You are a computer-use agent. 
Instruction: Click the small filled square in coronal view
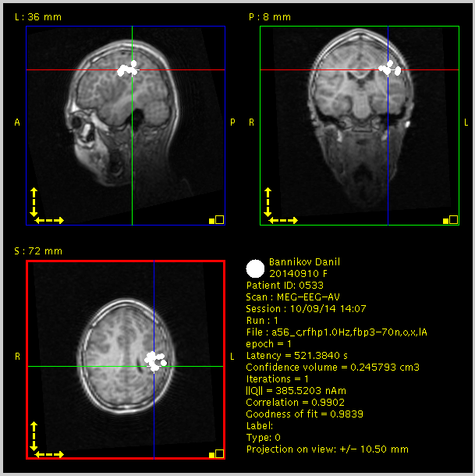(446, 221)
